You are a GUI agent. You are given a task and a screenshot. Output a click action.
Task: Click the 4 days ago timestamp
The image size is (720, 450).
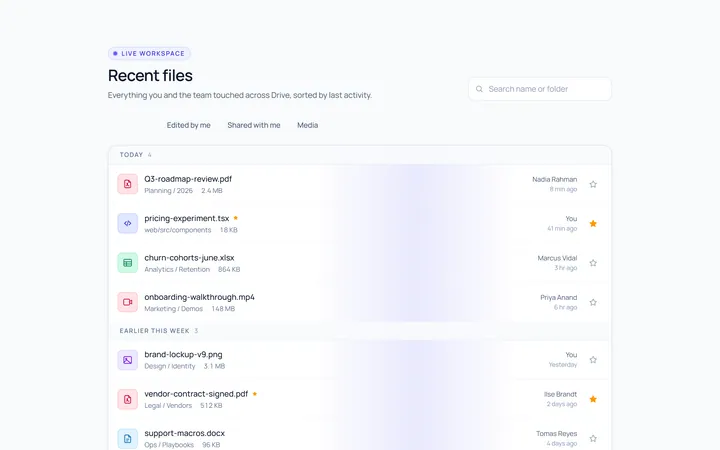coord(562,444)
